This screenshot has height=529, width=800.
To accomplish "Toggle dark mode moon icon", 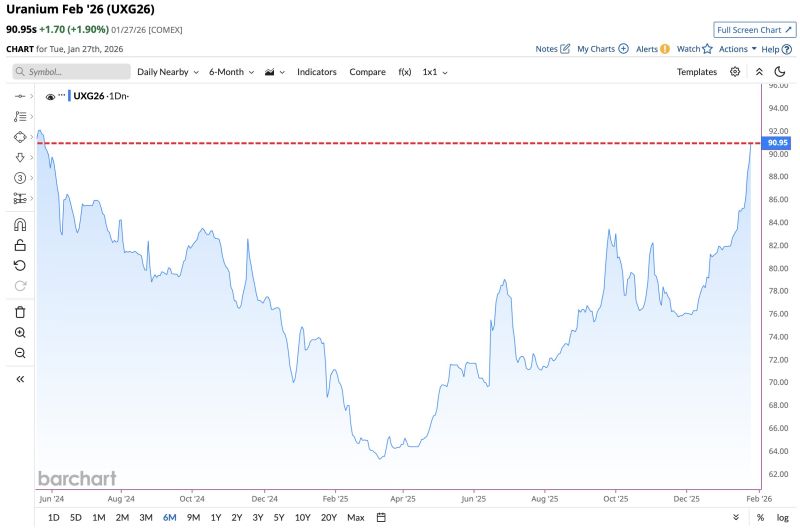I will pos(780,71).
